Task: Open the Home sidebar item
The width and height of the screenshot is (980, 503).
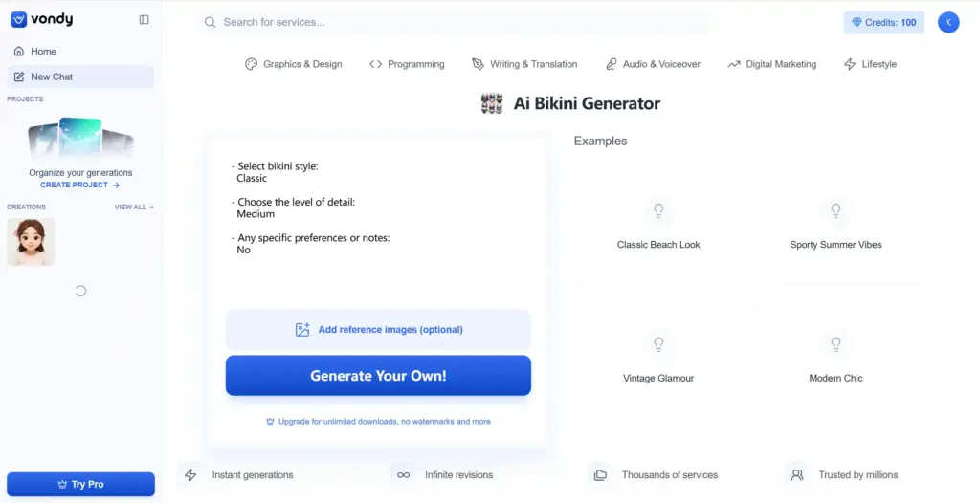Action: coord(80,52)
